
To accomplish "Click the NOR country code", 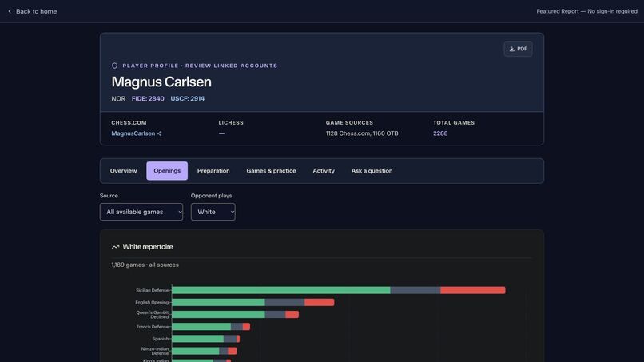I will [118, 98].
